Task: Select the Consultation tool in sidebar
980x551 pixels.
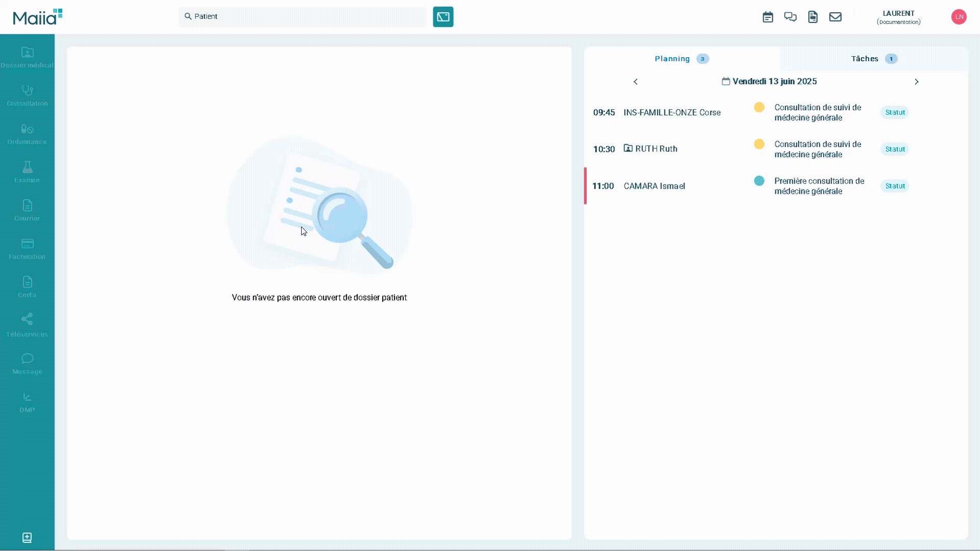Action: point(27,96)
